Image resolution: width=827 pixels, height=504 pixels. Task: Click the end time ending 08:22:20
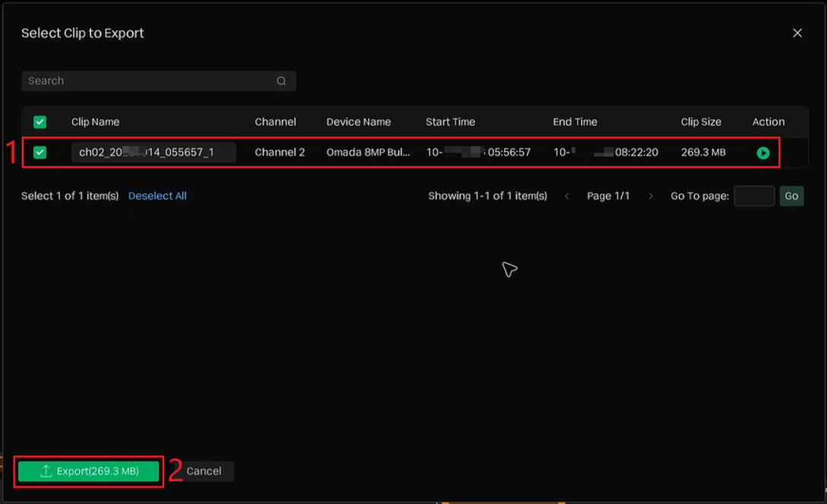[x=605, y=153]
